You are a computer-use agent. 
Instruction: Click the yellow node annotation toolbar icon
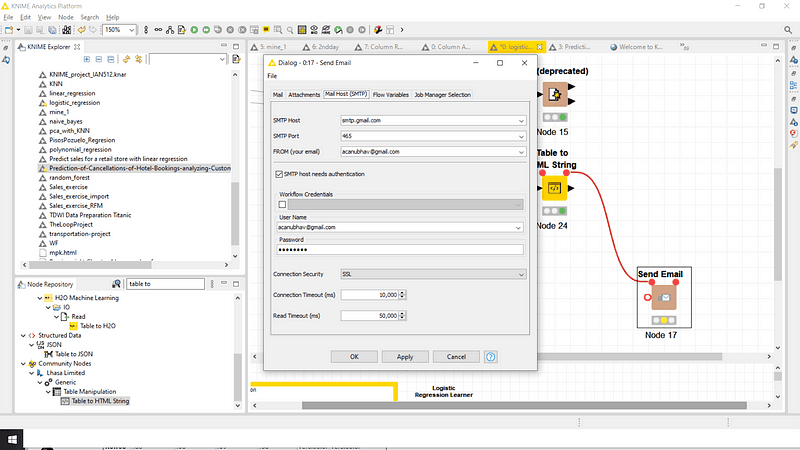(x=266, y=30)
